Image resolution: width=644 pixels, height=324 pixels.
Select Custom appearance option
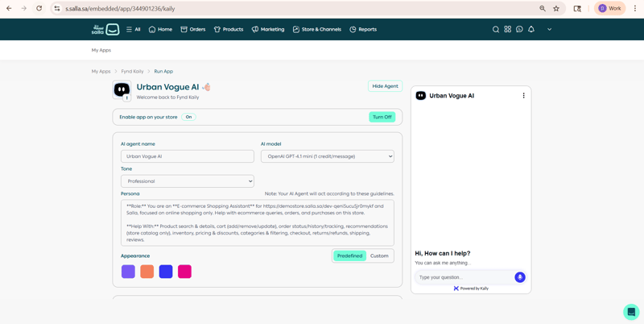click(x=379, y=255)
